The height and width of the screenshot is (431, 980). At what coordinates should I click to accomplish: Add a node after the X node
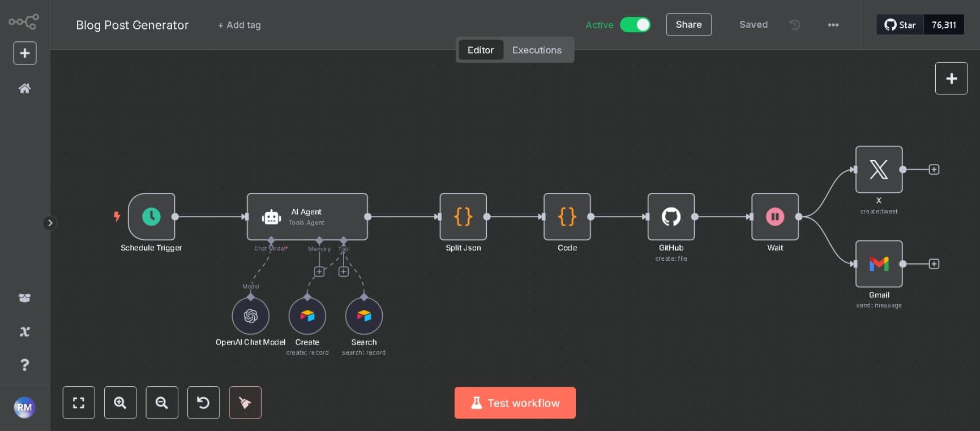[934, 170]
